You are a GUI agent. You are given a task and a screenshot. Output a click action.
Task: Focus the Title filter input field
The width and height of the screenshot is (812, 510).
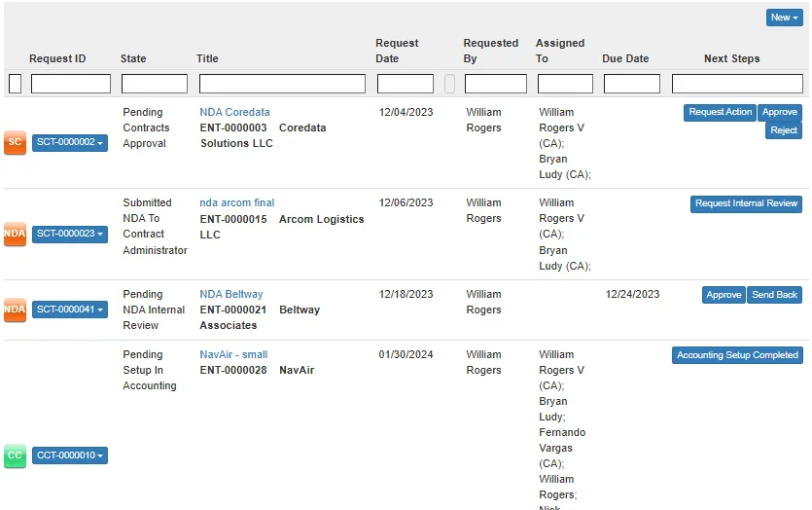coord(282,85)
